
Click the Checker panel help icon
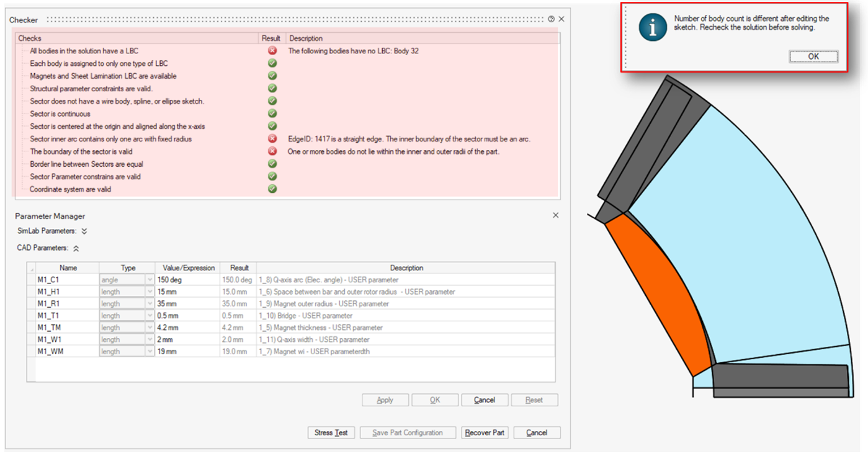point(551,19)
